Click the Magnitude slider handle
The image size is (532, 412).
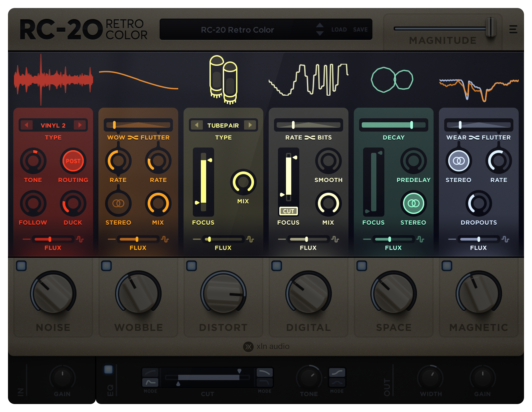[x=491, y=27]
